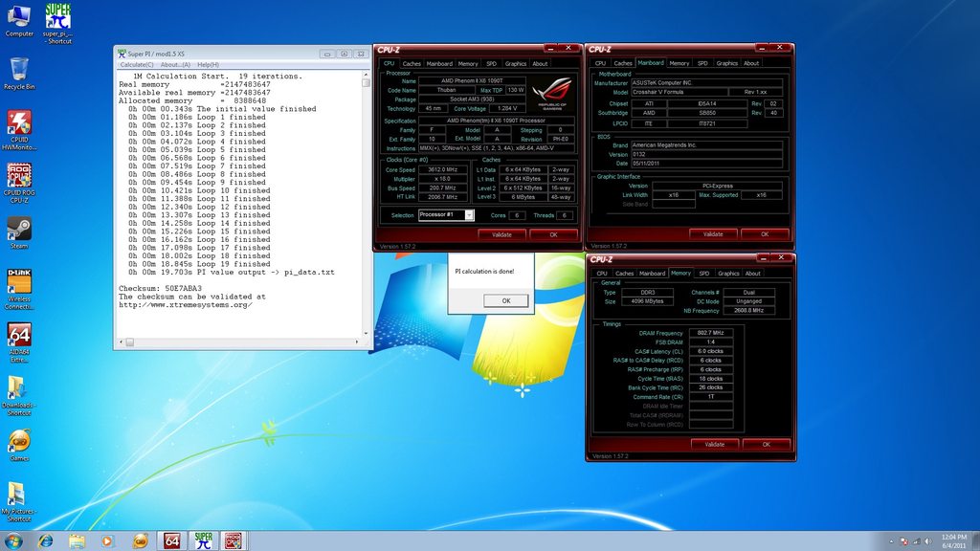Open the Processor #1 selection dropdown
Image resolution: width=980 pixels, height=551 pixels.
click(x=446, y=215)
